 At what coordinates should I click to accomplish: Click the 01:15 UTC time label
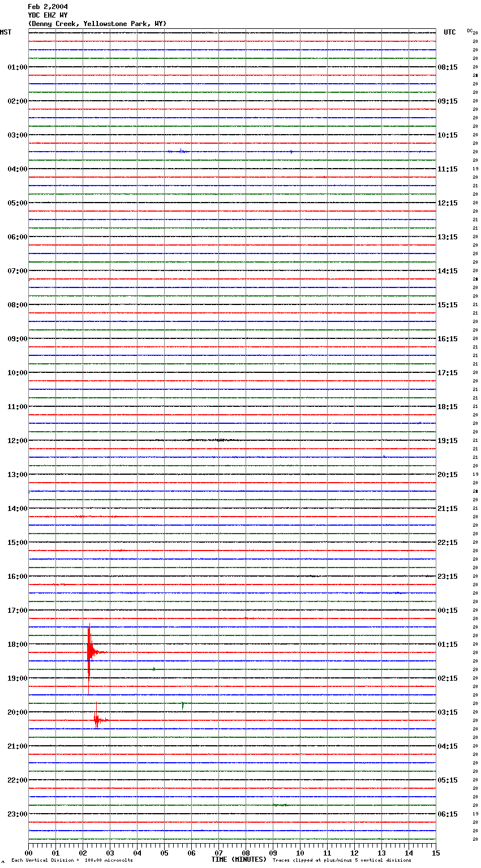pos(448,644)
